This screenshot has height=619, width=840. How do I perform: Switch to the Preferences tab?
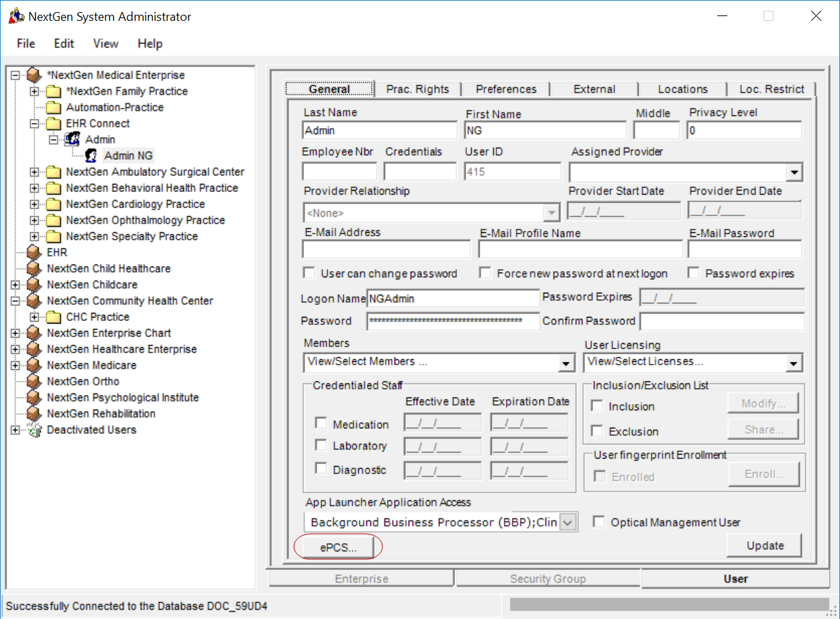point(507,89)
